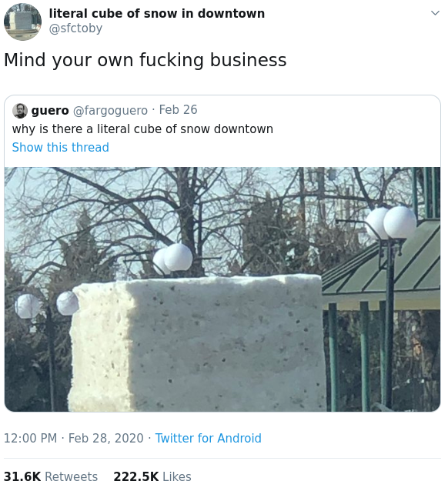View the 31.6K Retweets list
Viewport: 448px width, 491px height.
pos(51,476)
